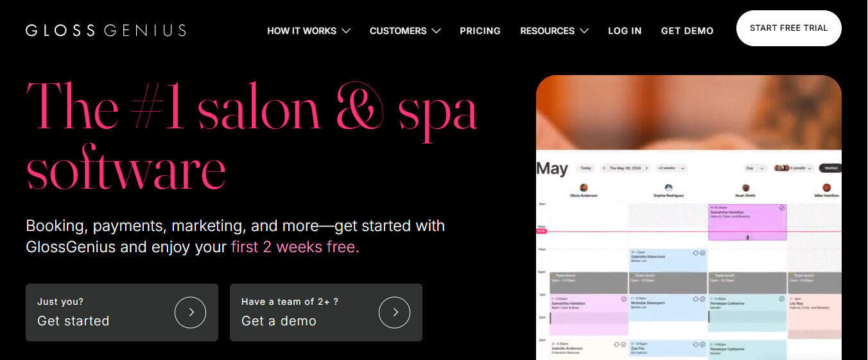The height and width of the screenshot is (360, 868).
Task: Click the checkmark on Gabrielle Robertson's appointment
Action: 702,253
